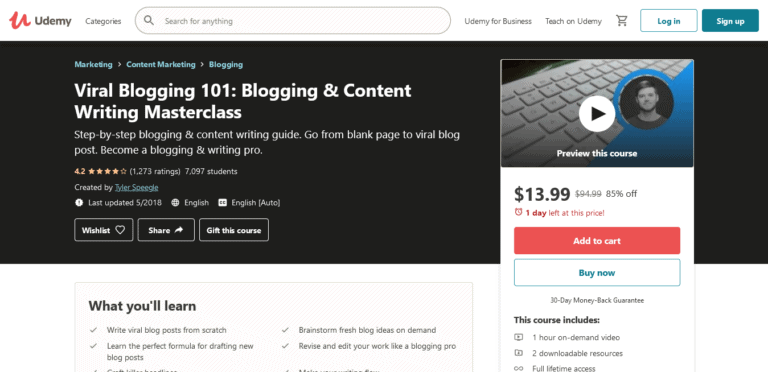Open Udemy for Business
The image size is (768, 372).
click(498, 21)
